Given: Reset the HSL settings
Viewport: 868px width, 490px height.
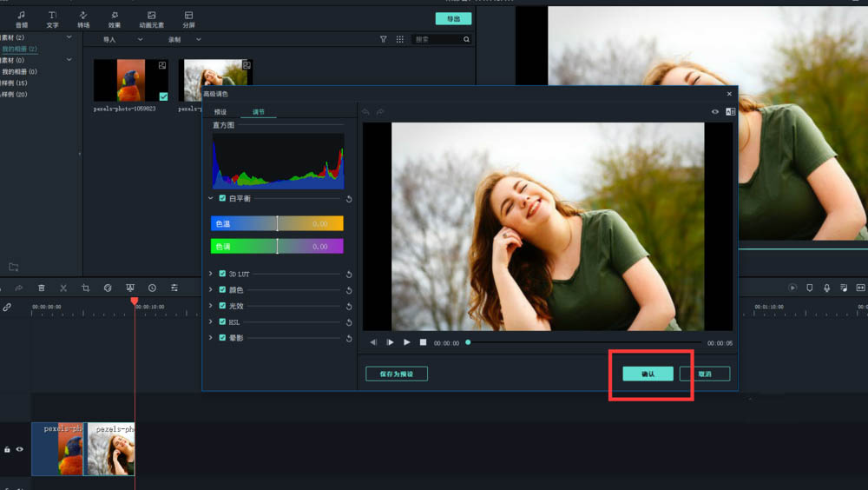Looking at the screenshot, I should pos(349,322).
